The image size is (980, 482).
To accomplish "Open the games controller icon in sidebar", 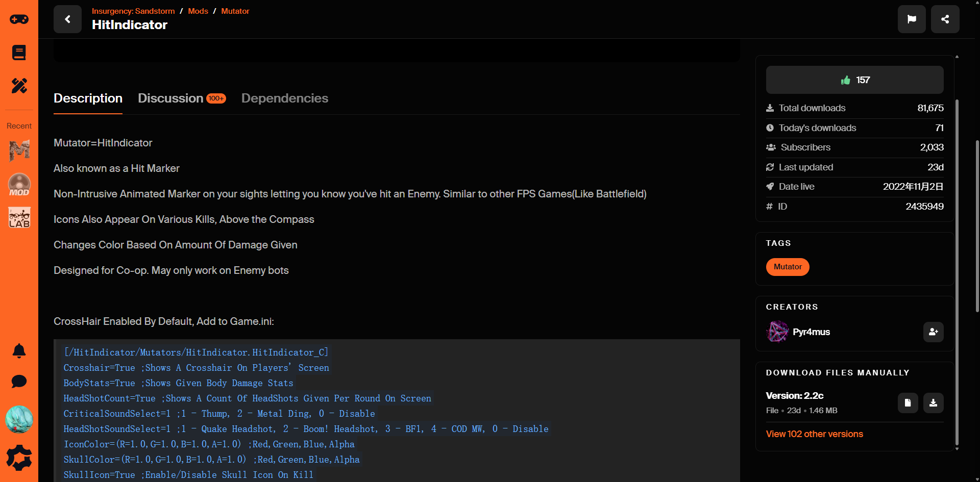I will 19,19.
